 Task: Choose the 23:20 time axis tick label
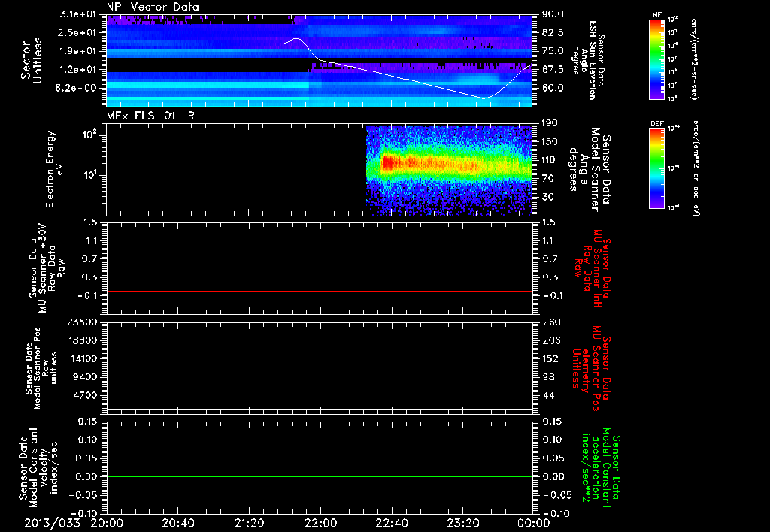tap(462, 523)
